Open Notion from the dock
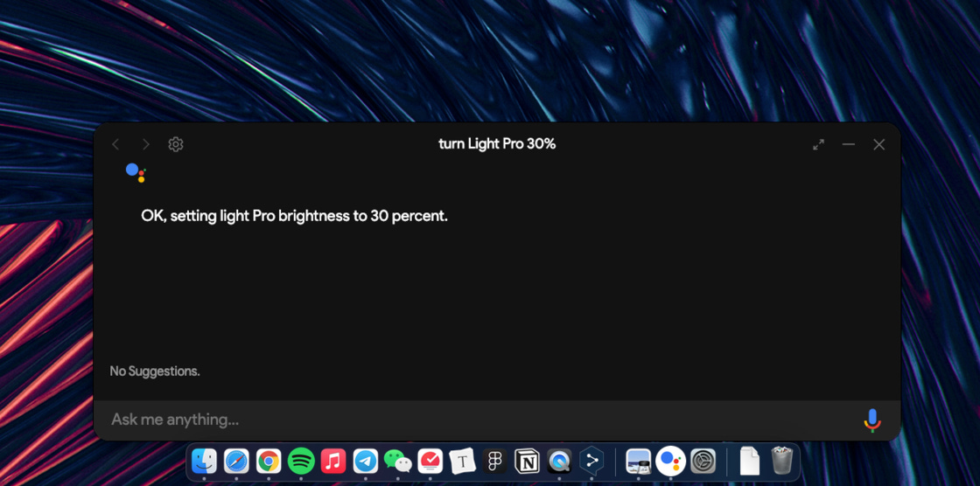This screenshot has height=486, width=980. 527,462
